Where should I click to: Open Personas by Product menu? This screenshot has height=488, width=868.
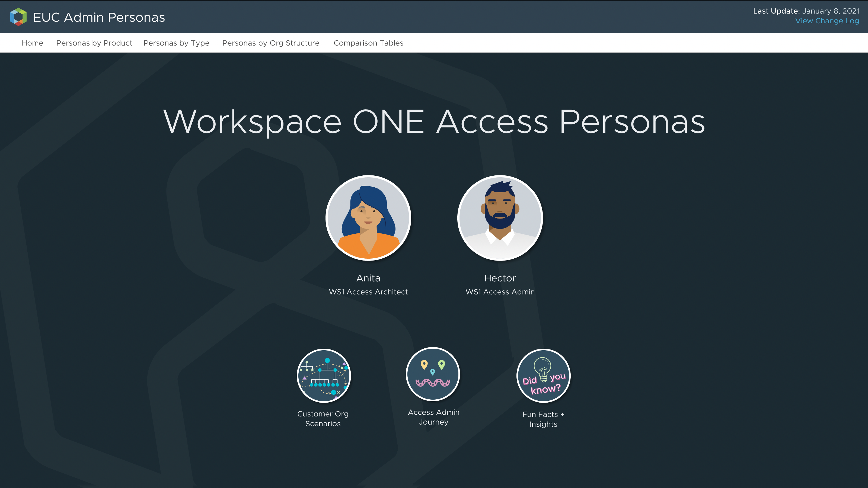coord(94,43)
